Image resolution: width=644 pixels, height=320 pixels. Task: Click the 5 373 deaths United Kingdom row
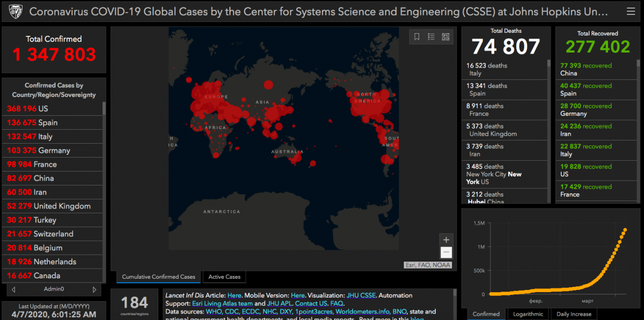point(504,130)
